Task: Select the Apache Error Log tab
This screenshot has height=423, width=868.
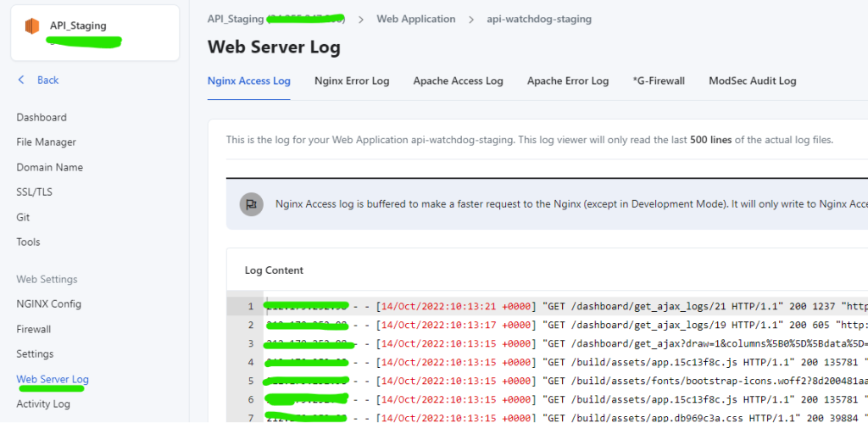Action: tap(568, 81)
